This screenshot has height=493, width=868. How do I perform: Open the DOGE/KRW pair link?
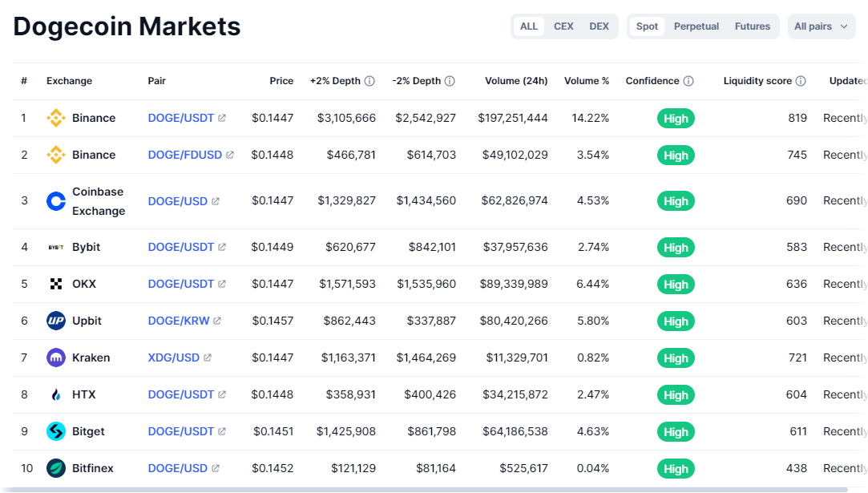178,321
